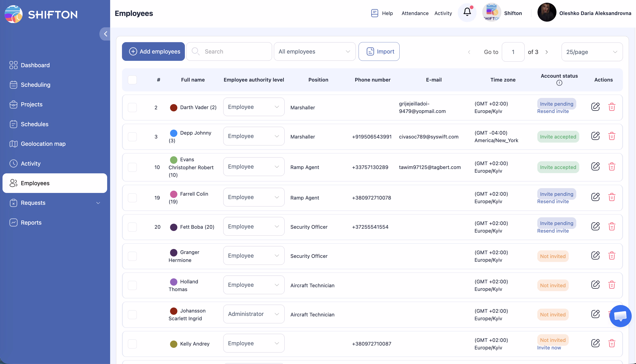
Task: Open the live chat bubble
Action: click(620, 316)
